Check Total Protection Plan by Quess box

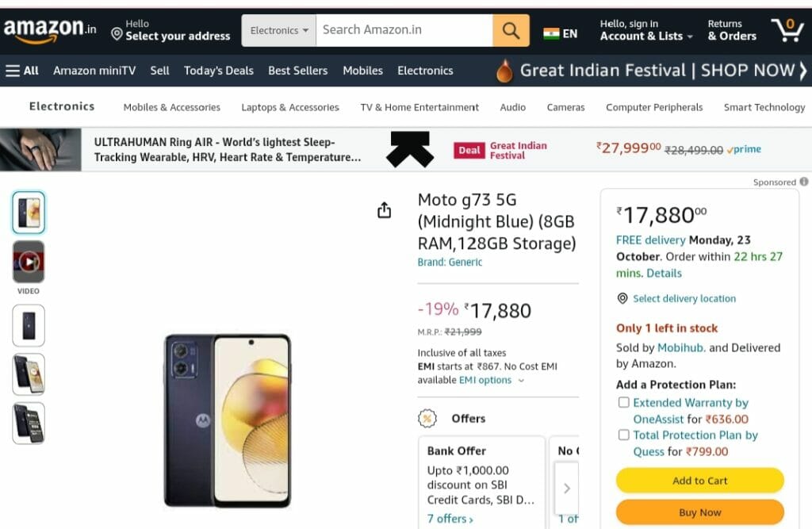pyautogui.click(x=623, y=435)
